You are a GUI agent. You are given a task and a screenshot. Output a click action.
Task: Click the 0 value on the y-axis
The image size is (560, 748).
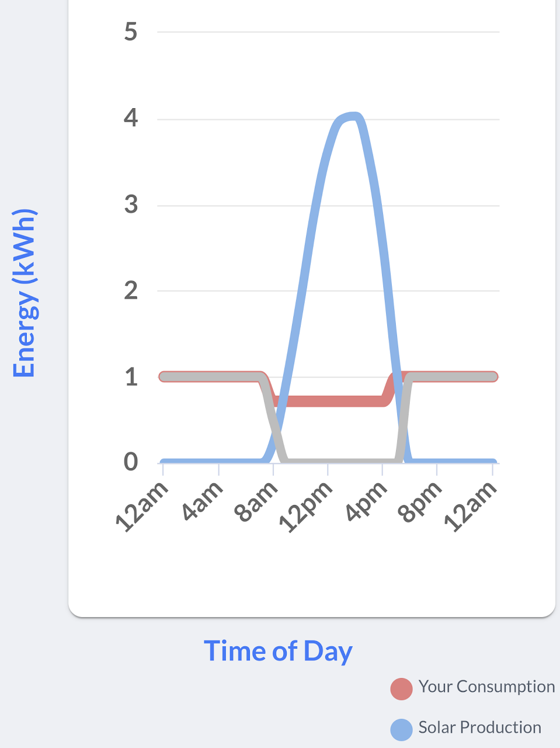pyautogui.click(x=131, y=462)
